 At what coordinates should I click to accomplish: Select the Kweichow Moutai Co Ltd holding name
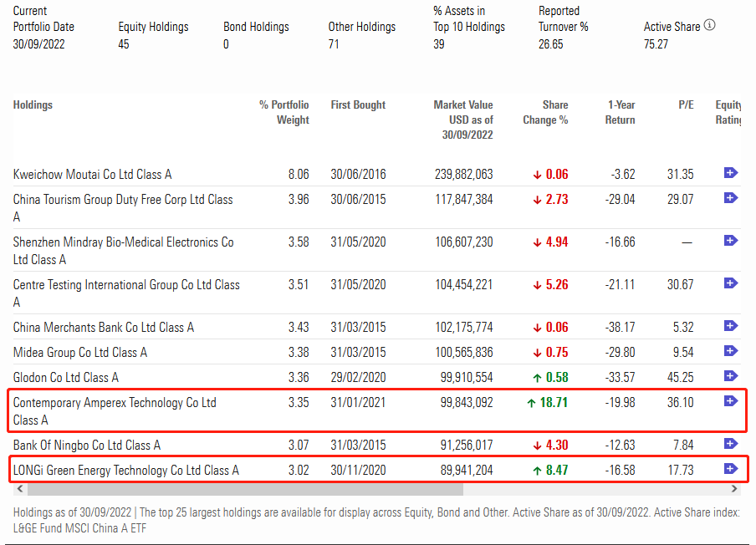click(92, 175)
